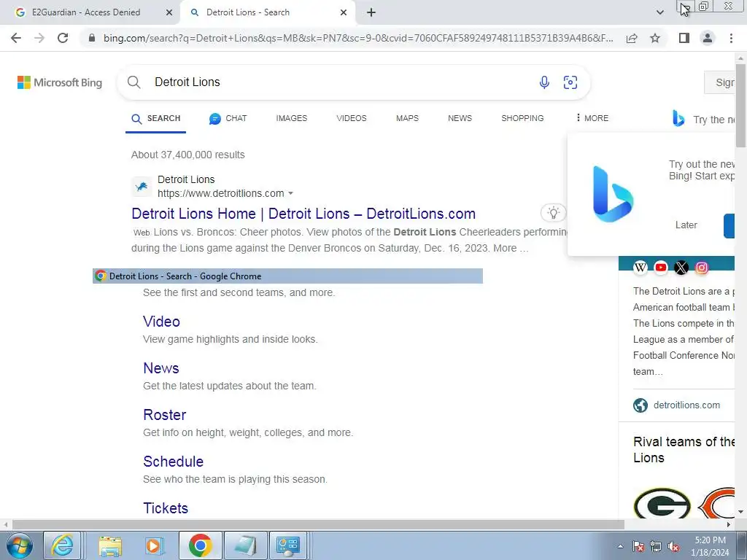Click the horizontal scrollbar at the bottom
This screenshot has width=747, height=560.
coord(318,524)
